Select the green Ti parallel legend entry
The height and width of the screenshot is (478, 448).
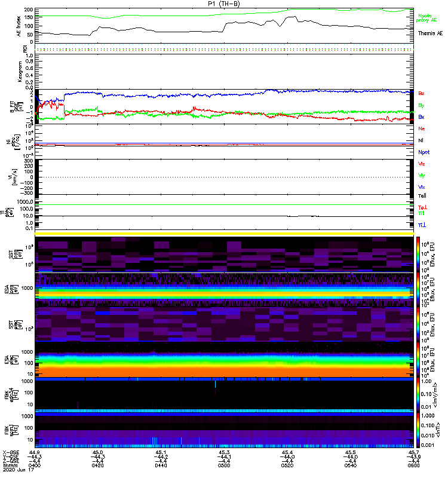coord(421,213)
